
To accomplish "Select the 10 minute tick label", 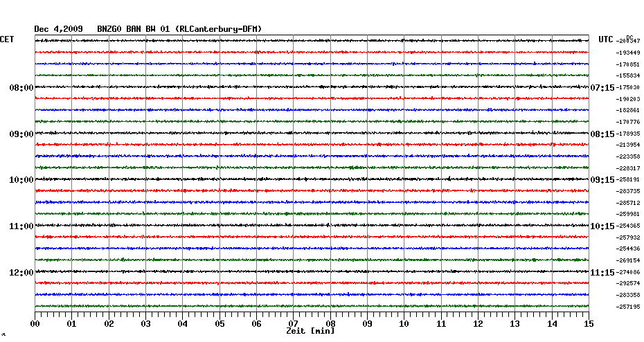I will pos(404,323).
